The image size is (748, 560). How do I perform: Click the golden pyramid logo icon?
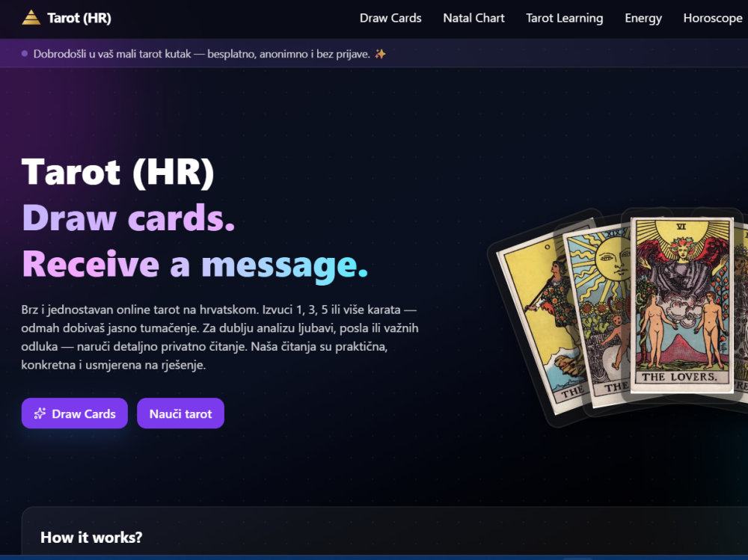click(x=31, y=18)
